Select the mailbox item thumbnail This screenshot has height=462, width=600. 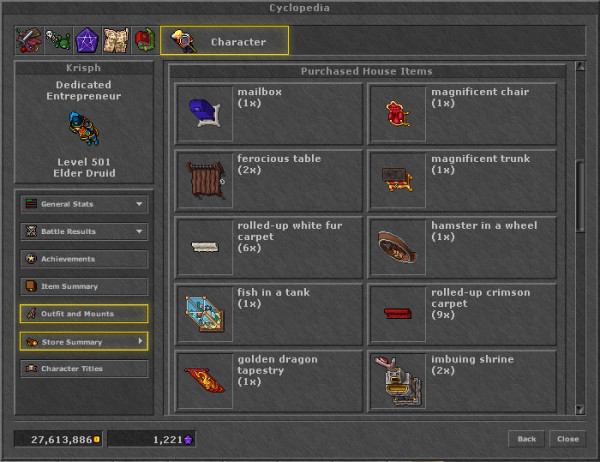coord(205,114)
